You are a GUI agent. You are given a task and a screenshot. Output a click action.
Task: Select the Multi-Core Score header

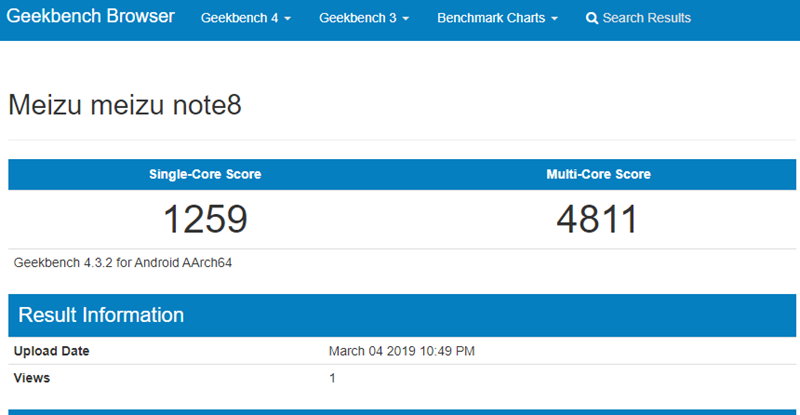tap(598, 174)
